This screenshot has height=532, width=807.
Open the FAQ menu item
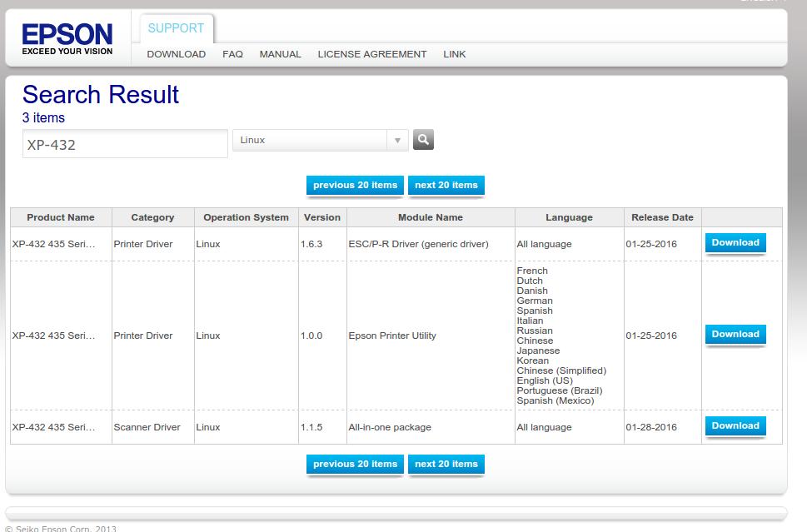click(232, 54)
